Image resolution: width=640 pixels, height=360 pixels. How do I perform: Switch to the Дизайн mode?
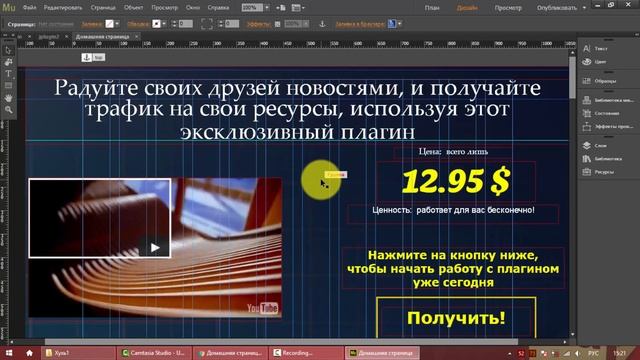pyautogui.click(x=467, y=8)
